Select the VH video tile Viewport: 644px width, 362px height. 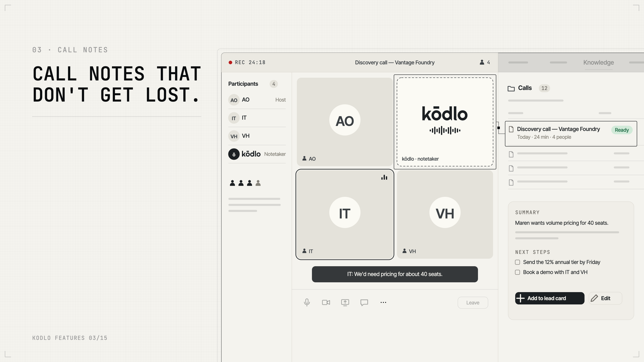point(445,214)
